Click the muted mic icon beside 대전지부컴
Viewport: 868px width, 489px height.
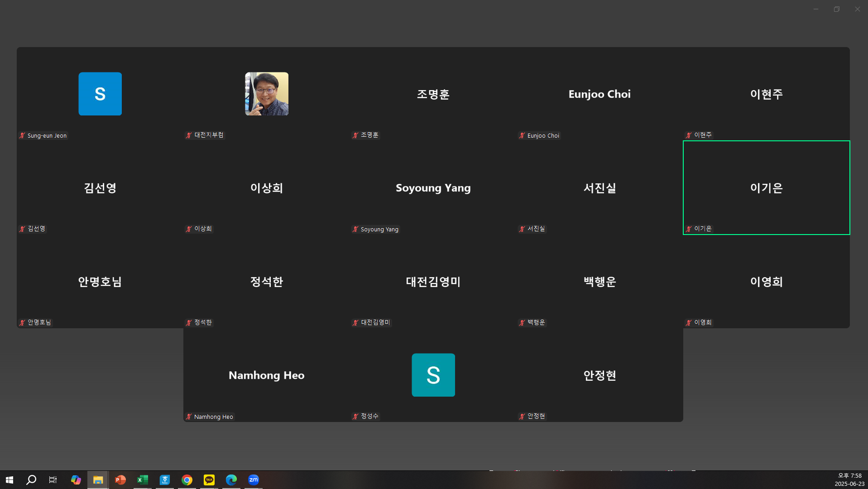pos(189,135)
